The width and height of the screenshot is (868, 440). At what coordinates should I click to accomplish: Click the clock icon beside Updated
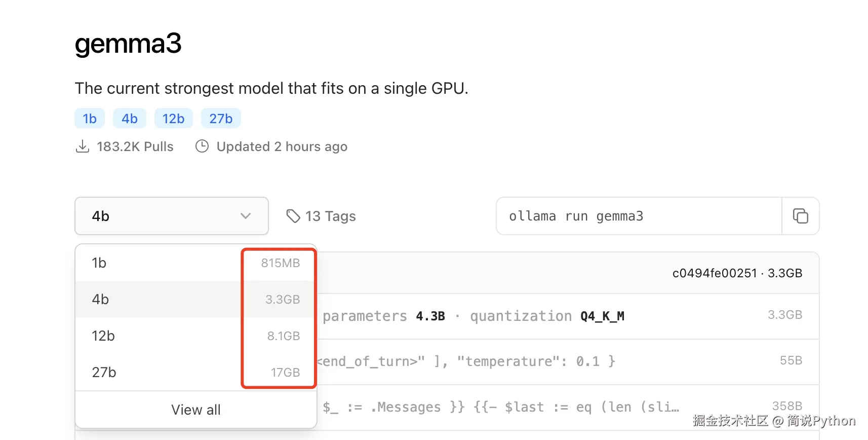pos(202,146)
